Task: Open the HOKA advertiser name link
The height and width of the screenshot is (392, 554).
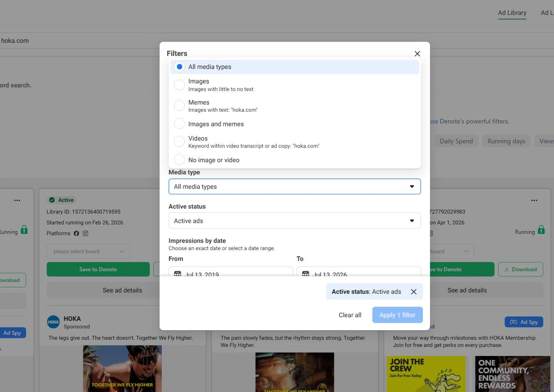Action: (72, 319)
